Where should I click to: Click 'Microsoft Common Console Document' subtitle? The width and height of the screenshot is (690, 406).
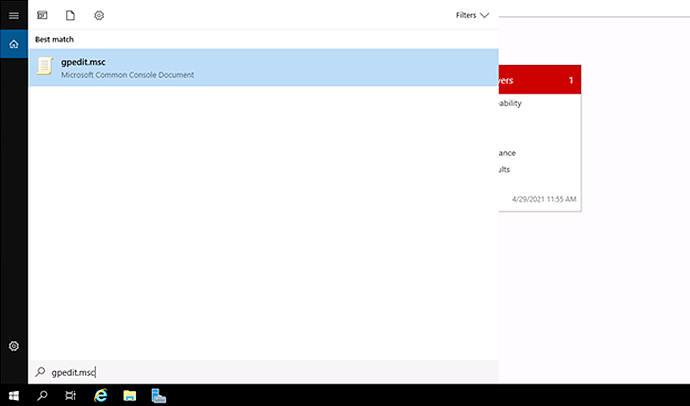[128, 75]
